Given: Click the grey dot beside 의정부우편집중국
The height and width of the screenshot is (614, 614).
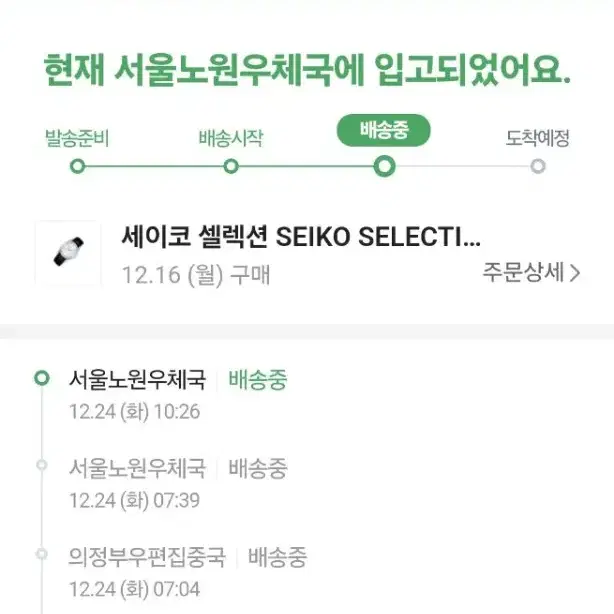Looking at the screenshot, I should pos(42,554).
